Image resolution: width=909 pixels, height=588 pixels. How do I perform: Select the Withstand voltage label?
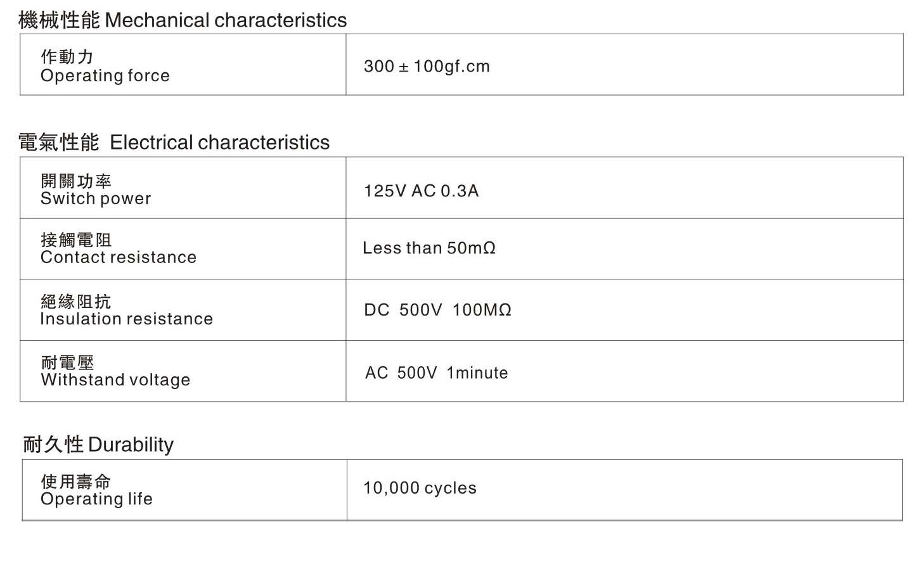pyautogui.click(x=115, y=380)
